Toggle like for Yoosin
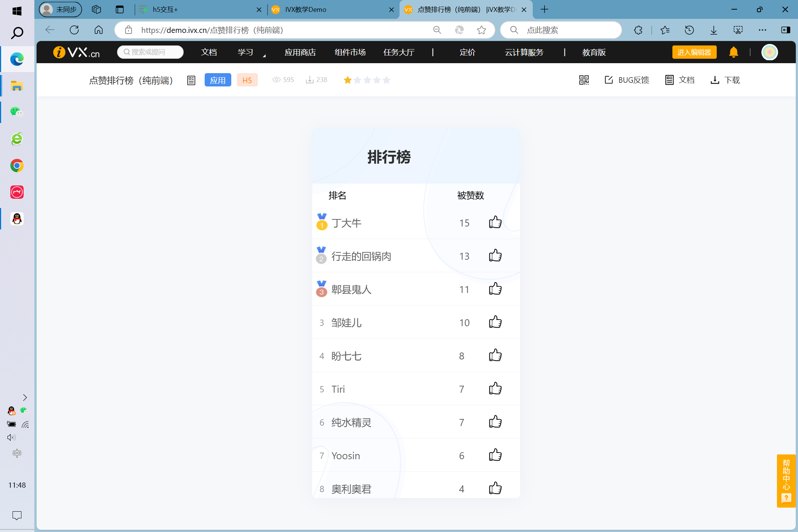This screenshot has width=798, height=532. click(495, 455)
